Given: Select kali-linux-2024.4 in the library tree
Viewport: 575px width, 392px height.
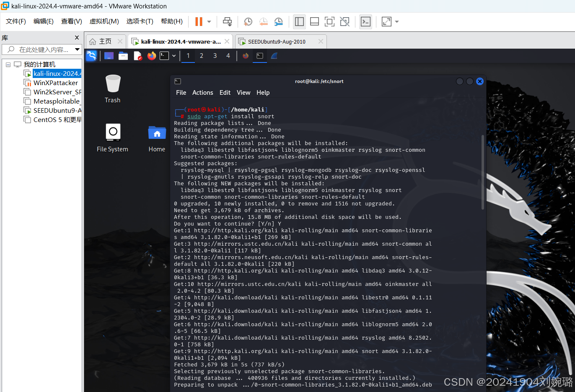Looking at the screenshot, I should click(x=52, y=74).
